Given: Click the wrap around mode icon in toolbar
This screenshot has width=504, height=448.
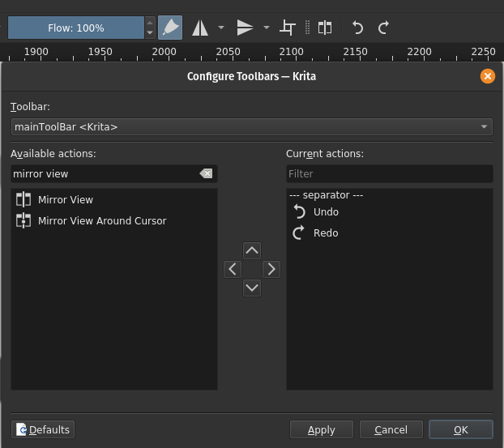Looking at the screenshot, I should (287, 28).
